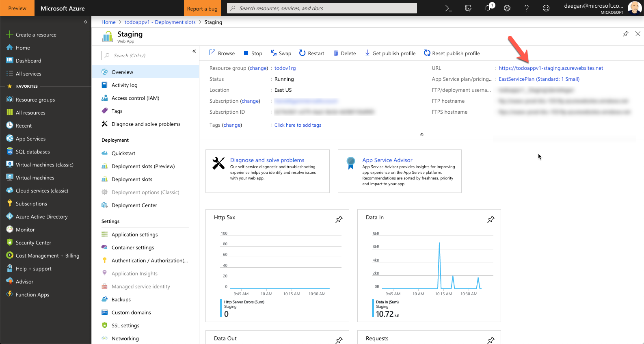
Task: Open SSL settings
Action: [x=145, y=325]
